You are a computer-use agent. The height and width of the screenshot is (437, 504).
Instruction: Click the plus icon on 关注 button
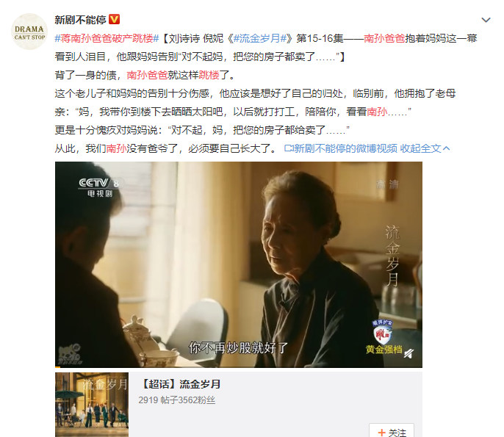[381, 433]
